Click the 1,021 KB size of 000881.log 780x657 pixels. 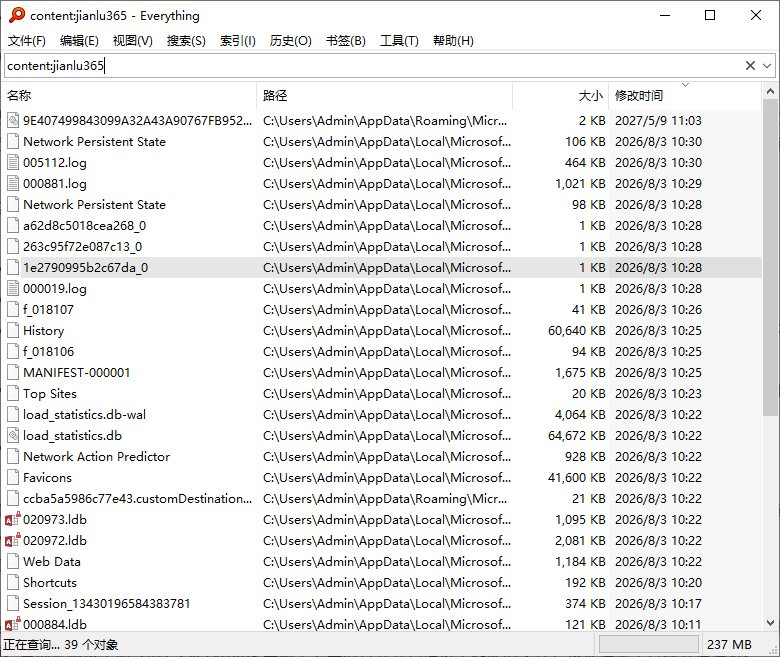581,184
